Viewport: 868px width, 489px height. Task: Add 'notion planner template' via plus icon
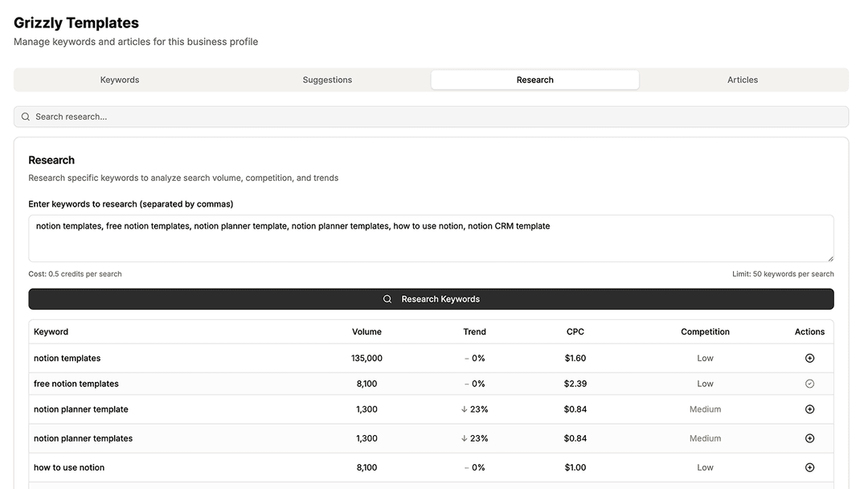click(809, 409)
